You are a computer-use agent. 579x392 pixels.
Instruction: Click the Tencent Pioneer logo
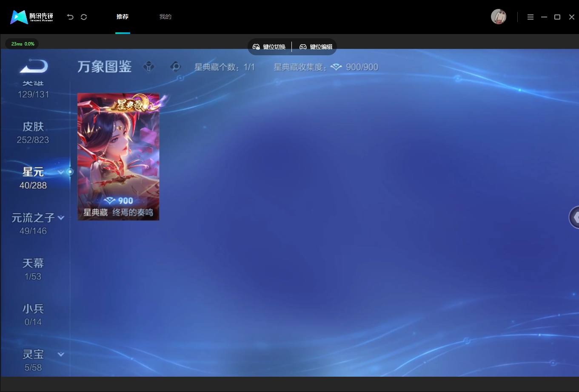(32, 17)
